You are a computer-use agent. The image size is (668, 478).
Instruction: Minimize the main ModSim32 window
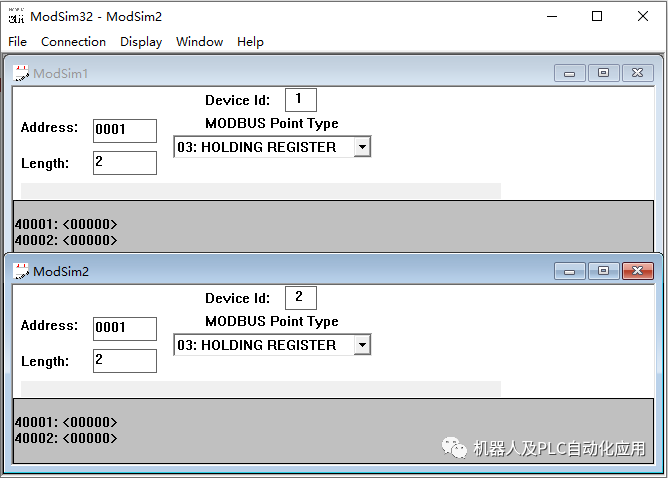552,17
